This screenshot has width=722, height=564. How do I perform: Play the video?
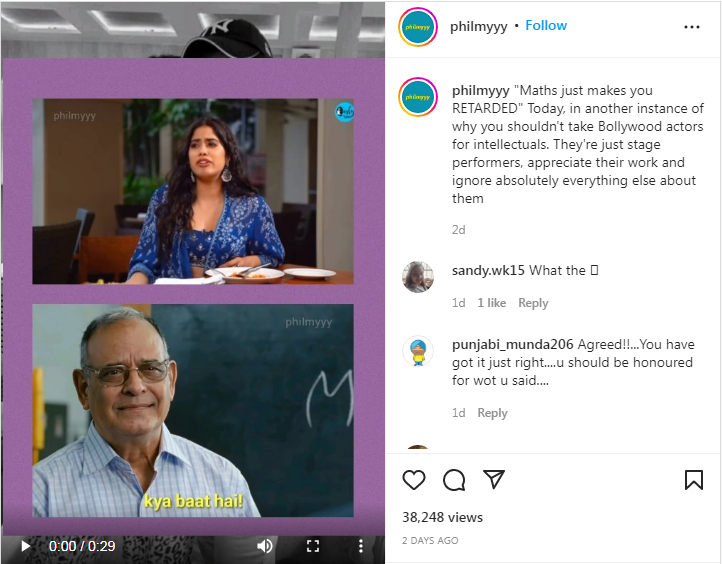[x=26, y=546]
